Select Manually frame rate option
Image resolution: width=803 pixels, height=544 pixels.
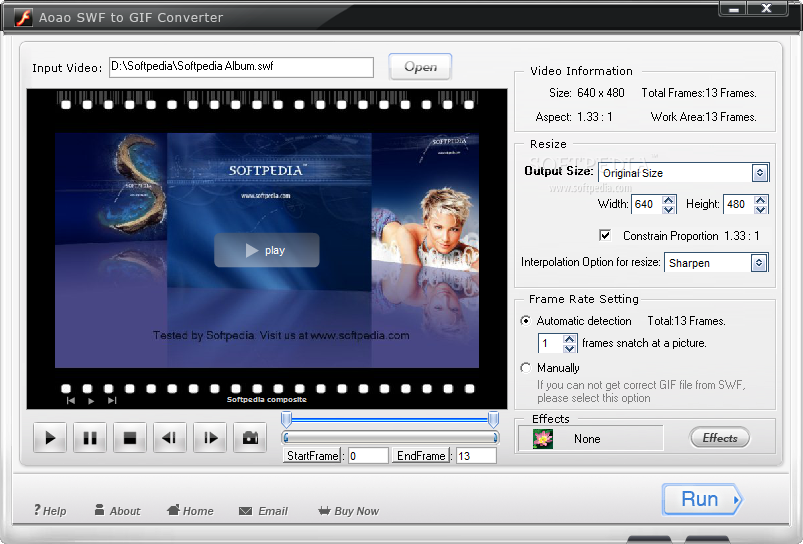point(525,368)
